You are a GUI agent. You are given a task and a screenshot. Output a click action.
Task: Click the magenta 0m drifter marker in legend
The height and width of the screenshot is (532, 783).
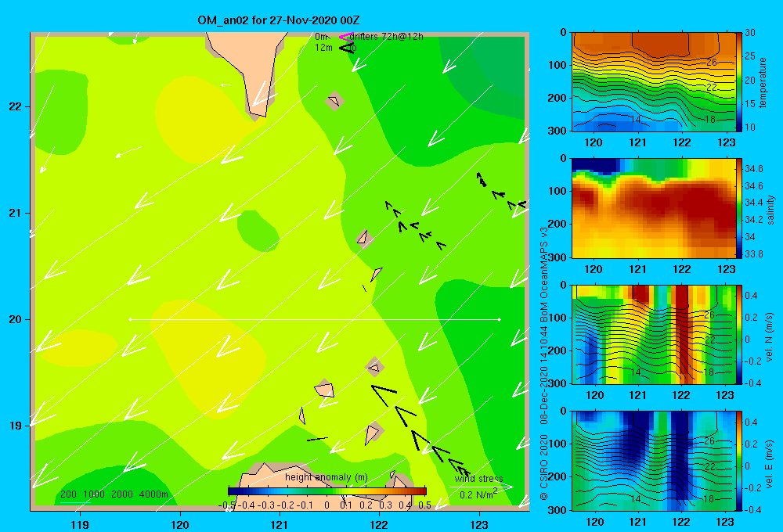pyautogui.click(x=346, y=37)
